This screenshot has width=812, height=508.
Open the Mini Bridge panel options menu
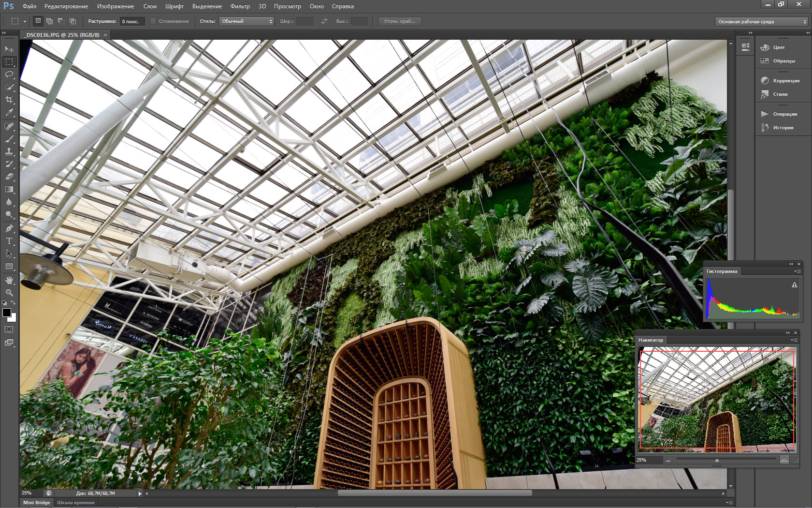(729, 503)
